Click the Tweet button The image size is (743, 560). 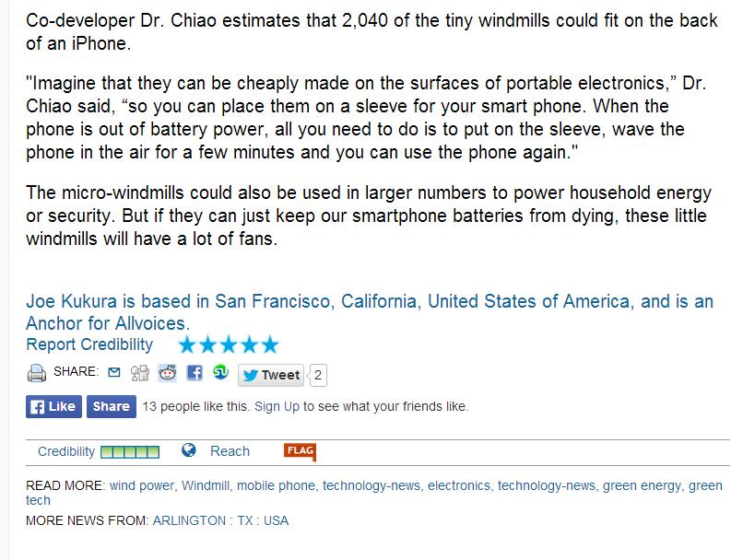[272, 375]
